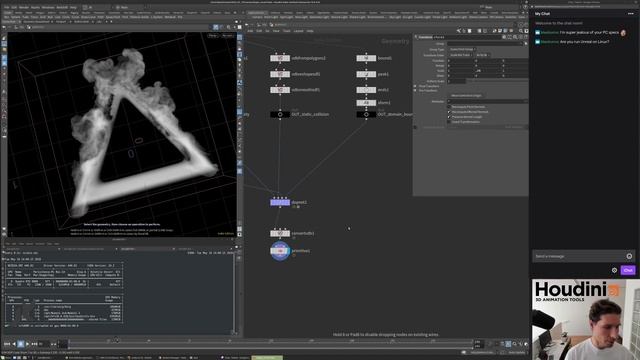Click the peak1 node icon

point(366,74)
